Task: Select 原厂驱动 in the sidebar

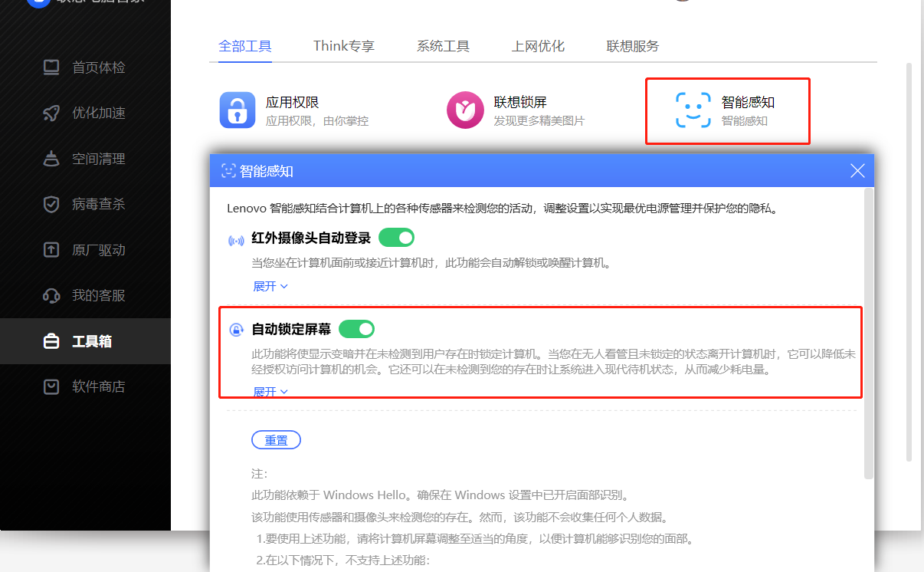Action: (x=85, y=250)
